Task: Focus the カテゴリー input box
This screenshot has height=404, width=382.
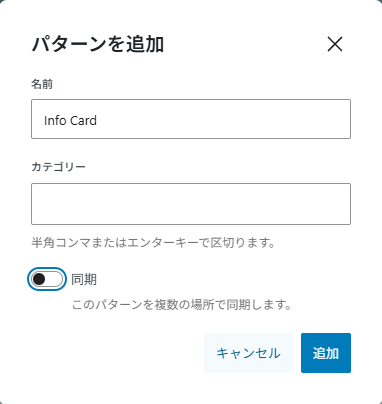Action: pos(191,204)
